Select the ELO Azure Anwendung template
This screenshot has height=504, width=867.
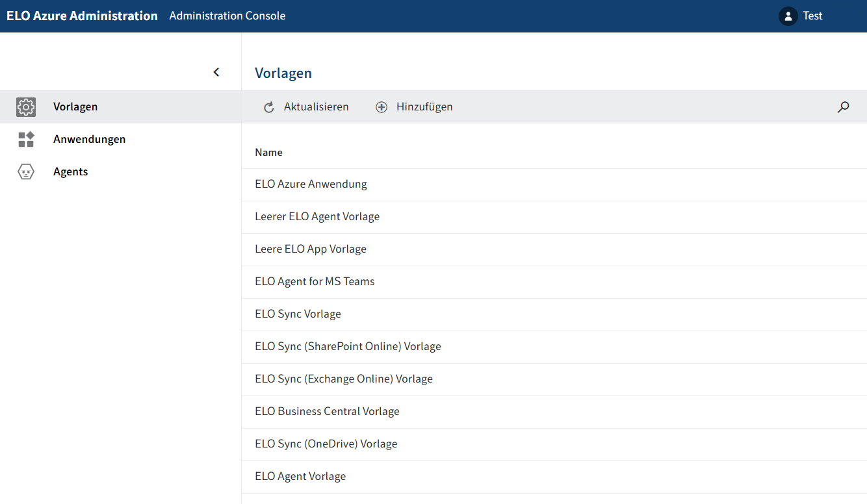554,184
